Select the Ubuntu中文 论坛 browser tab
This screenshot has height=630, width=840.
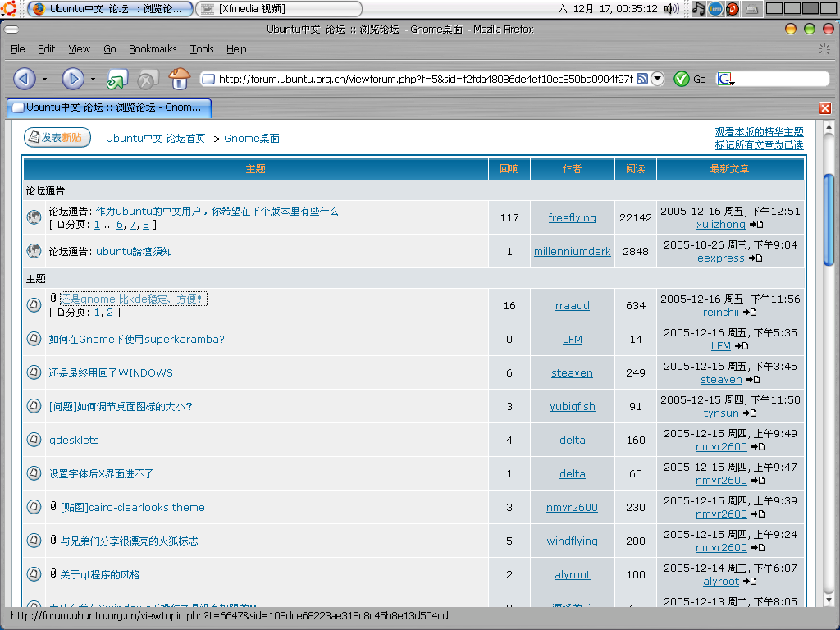(x=109, y=107)
